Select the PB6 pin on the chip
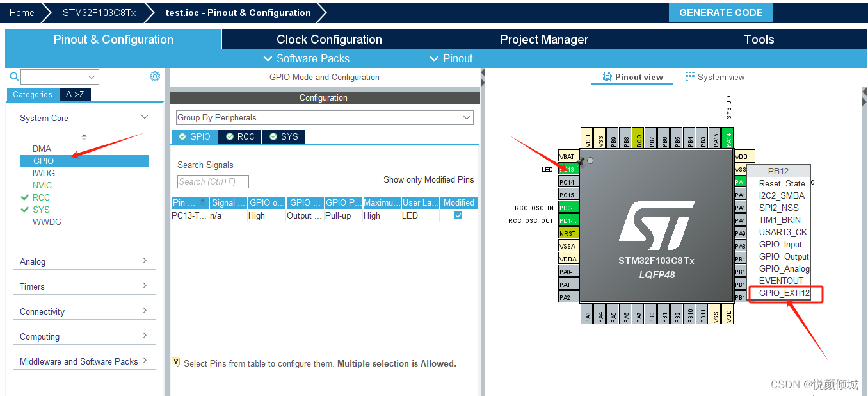This screenshot has height=396, width=868. pyautogui.click(x=664, y=138)
